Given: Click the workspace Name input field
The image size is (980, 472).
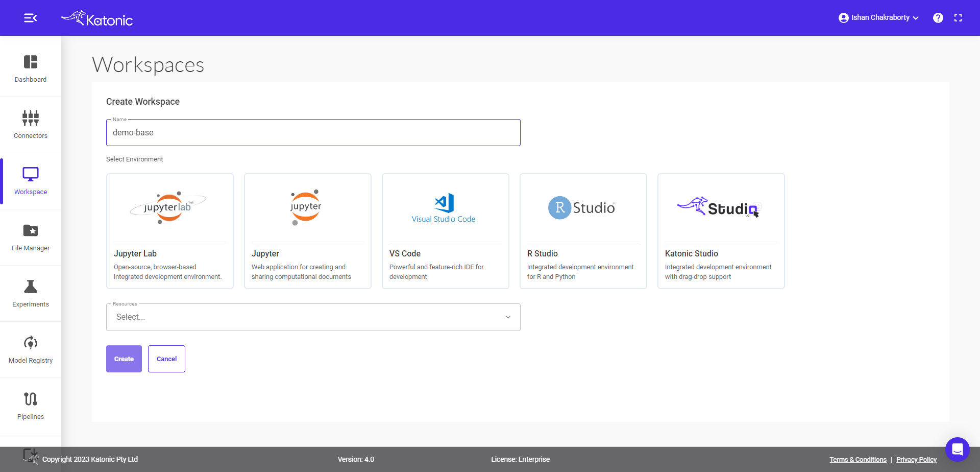Looking at the screenshot, I should coord(313,133).
